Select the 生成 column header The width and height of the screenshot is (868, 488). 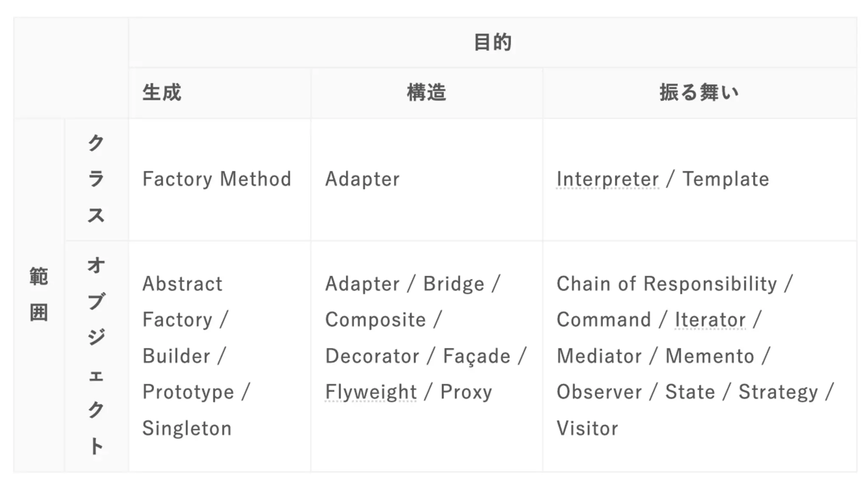pyautogui.click(x=220, y=93)
